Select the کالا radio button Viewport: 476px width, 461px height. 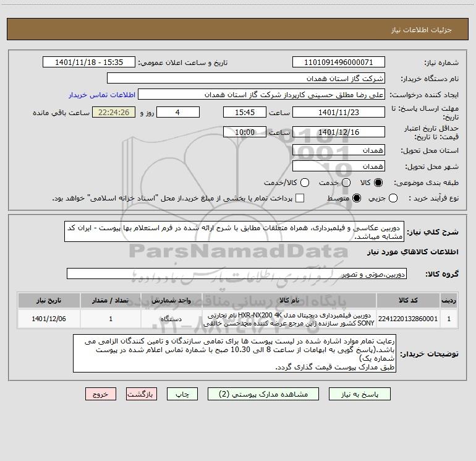coord(378,183)
